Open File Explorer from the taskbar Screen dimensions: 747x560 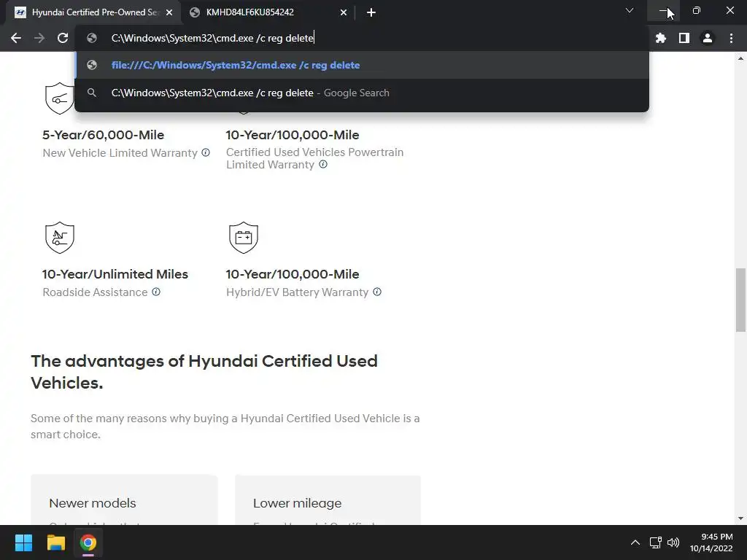point(56,543)
